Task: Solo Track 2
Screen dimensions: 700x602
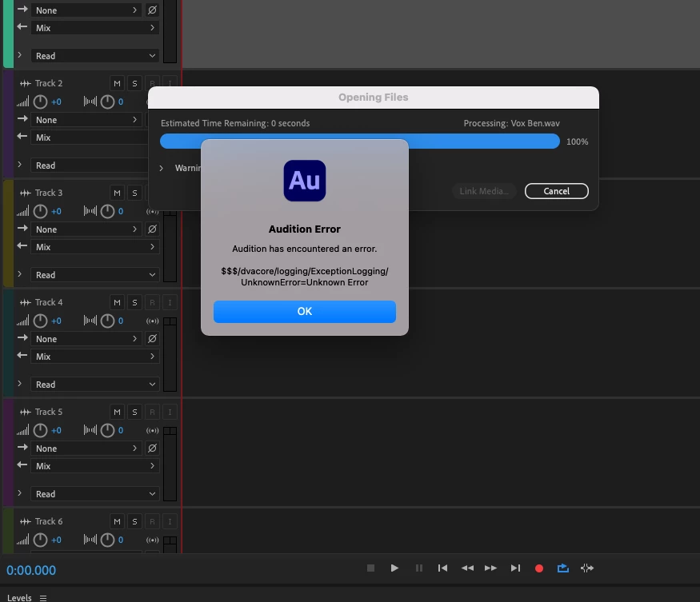Action: [134, 83]
